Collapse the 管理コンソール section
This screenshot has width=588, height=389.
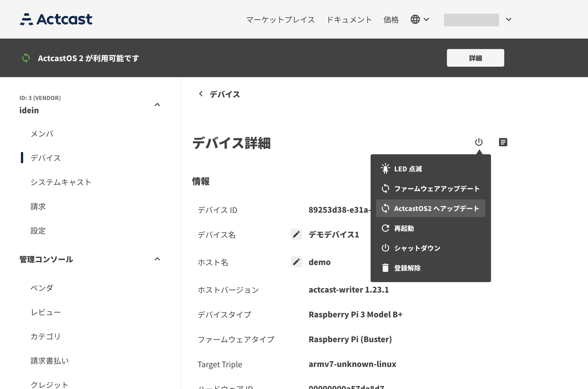157,259
